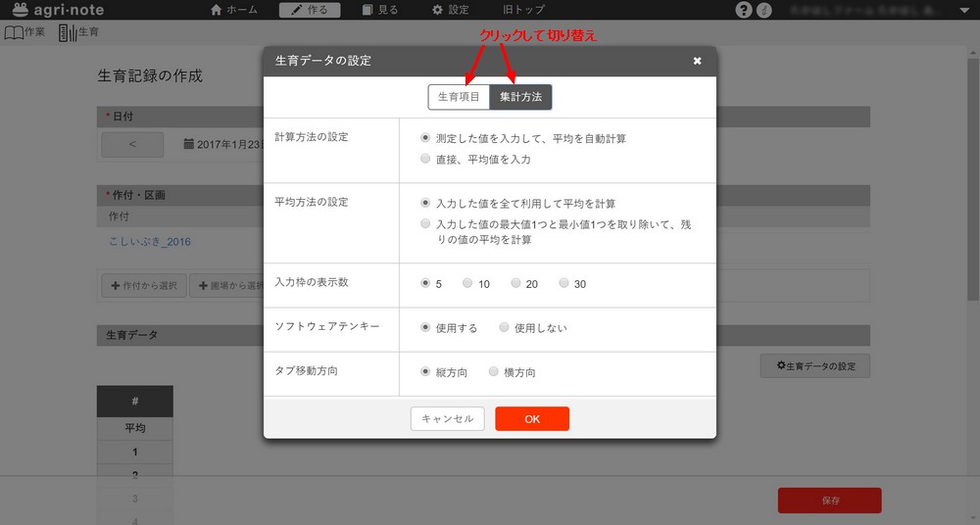Click the キャンセル button
980x525 pixels.
(447, 419)
